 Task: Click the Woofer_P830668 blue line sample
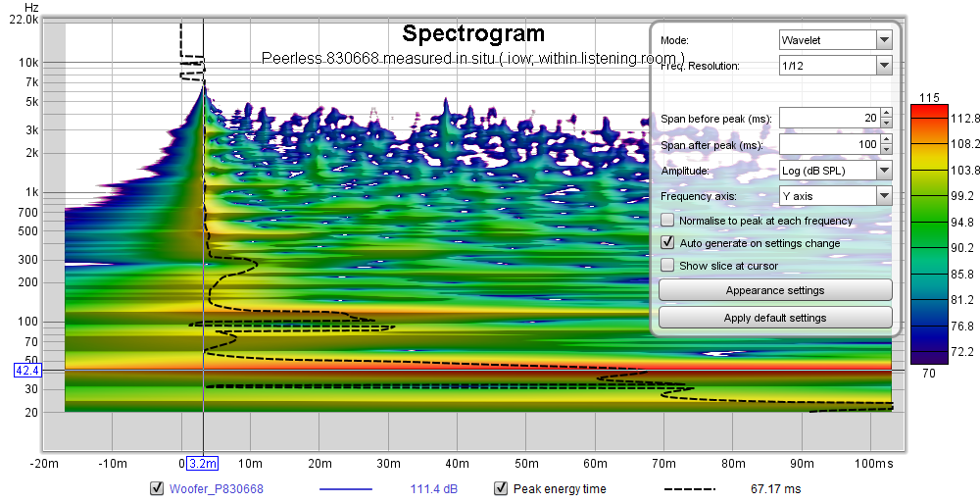346,489
